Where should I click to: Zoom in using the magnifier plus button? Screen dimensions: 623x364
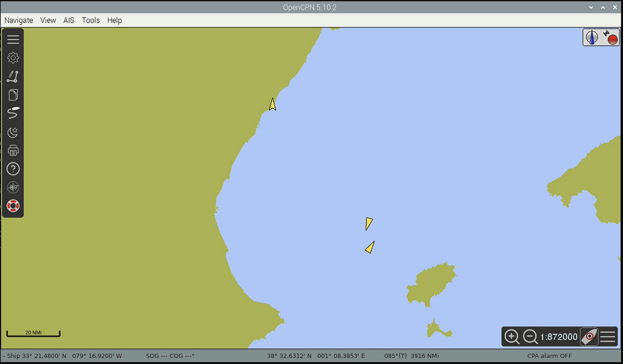[512, 337]
